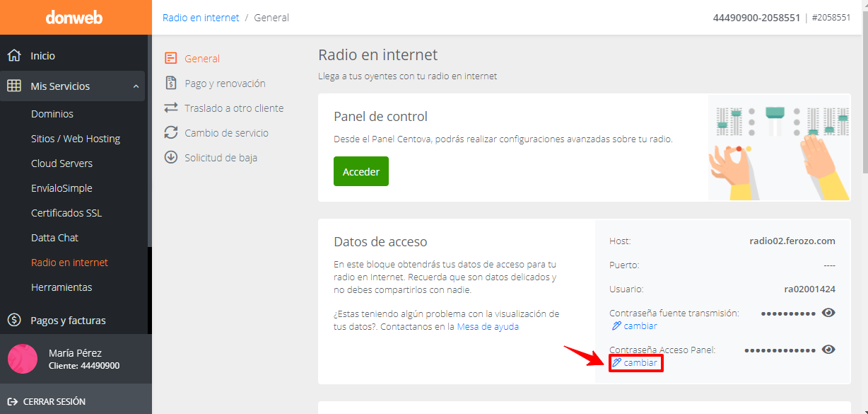This screenshot has height=414, width=868.
Task: Click the María Pérez user name
Action: 75,352
